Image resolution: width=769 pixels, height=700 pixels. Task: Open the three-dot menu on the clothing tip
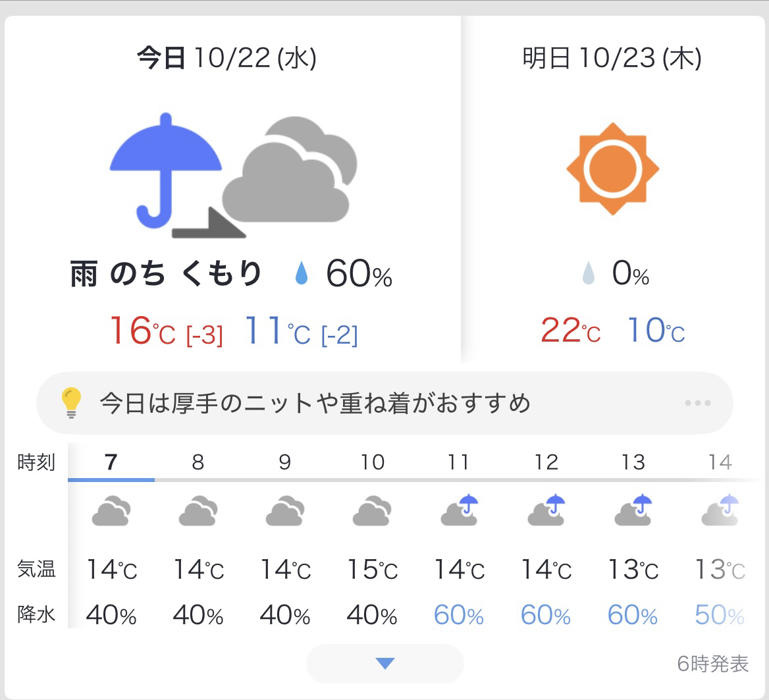coord(697,403)
